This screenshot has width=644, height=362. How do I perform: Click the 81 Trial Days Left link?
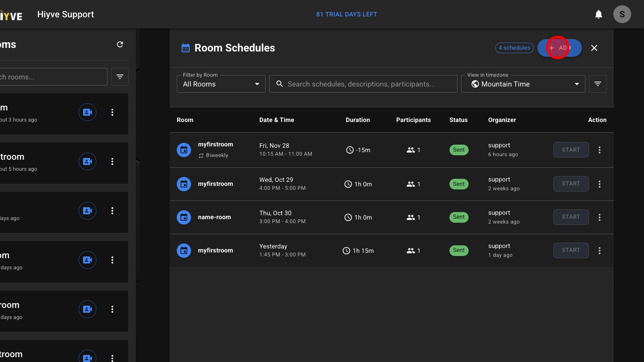coord(346,14)
